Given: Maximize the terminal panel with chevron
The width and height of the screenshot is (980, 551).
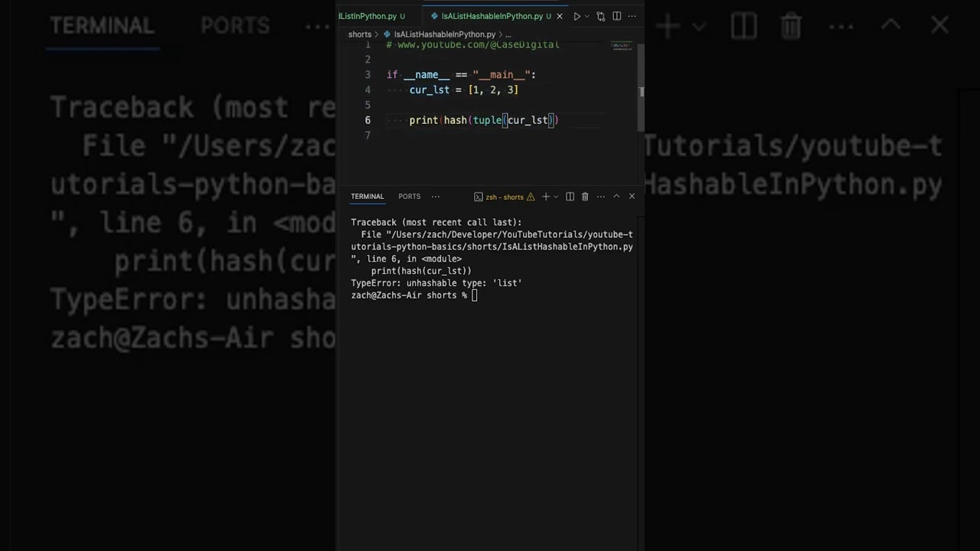Looking at the screenshot, I should (616, 197).
